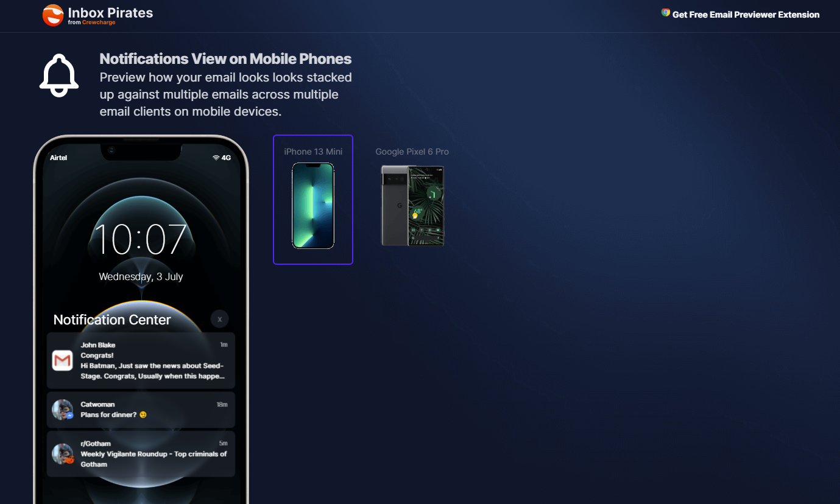Close the Notification Center with X
This screenshot has width=840, height=504.
219,319
